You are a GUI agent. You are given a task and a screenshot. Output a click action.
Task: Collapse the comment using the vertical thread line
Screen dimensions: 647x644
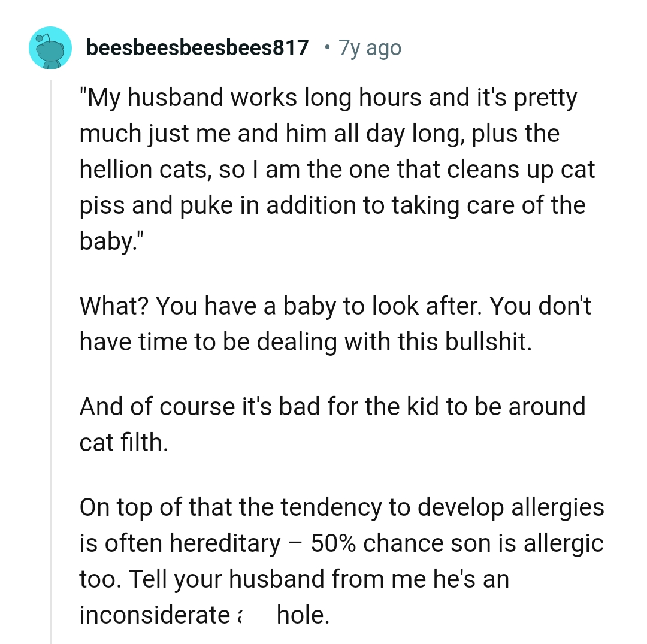(x=52, y=359)
